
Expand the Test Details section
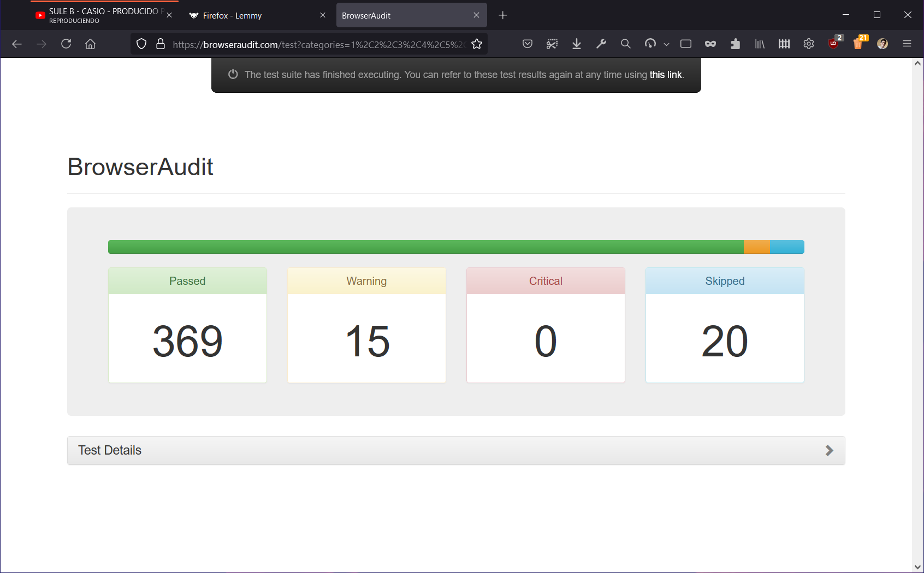coord(456,451)
